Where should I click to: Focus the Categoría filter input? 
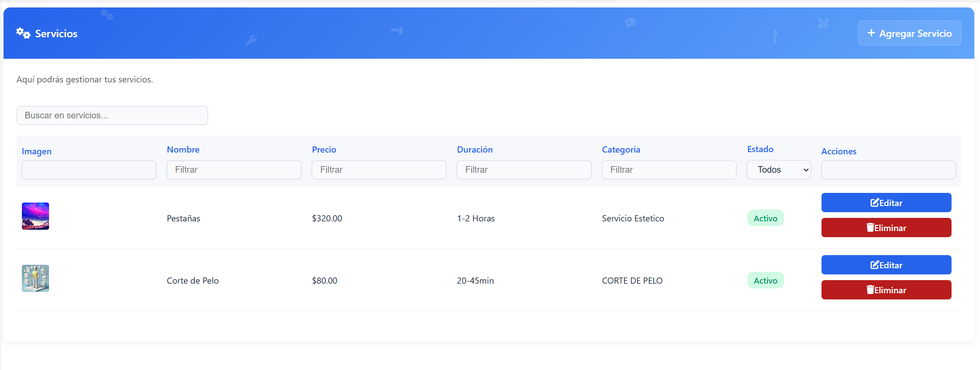click(x=669, y=170)
